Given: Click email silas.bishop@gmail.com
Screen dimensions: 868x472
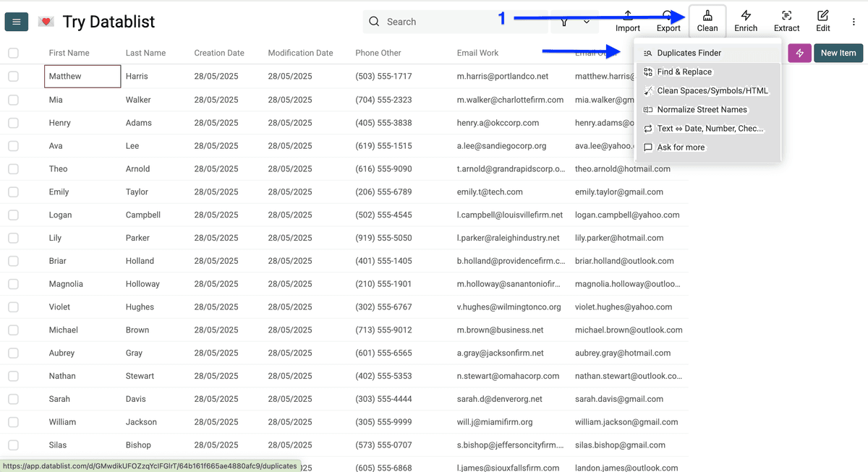Looking at the screenshot, I should (x=621, y=445).
